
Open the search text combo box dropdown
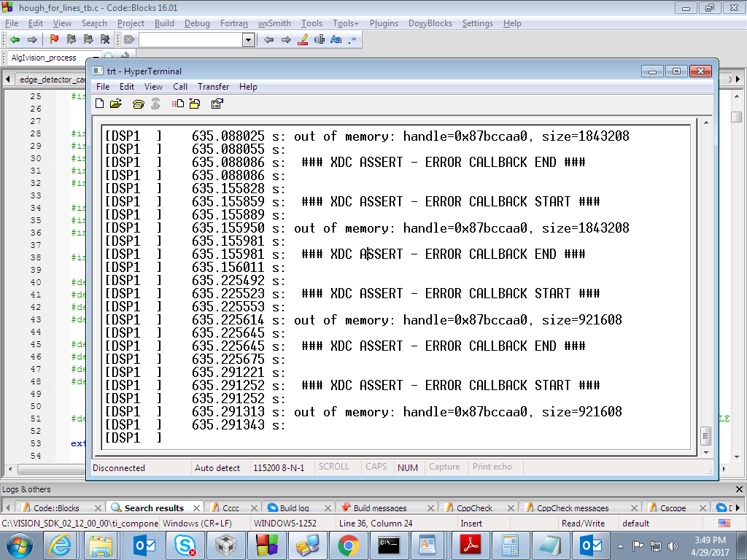[x=248, y=40]
